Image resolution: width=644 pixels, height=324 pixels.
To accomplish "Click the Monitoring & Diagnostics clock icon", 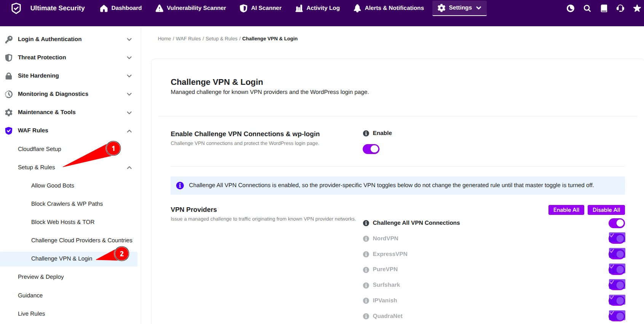I will (9, 94).
